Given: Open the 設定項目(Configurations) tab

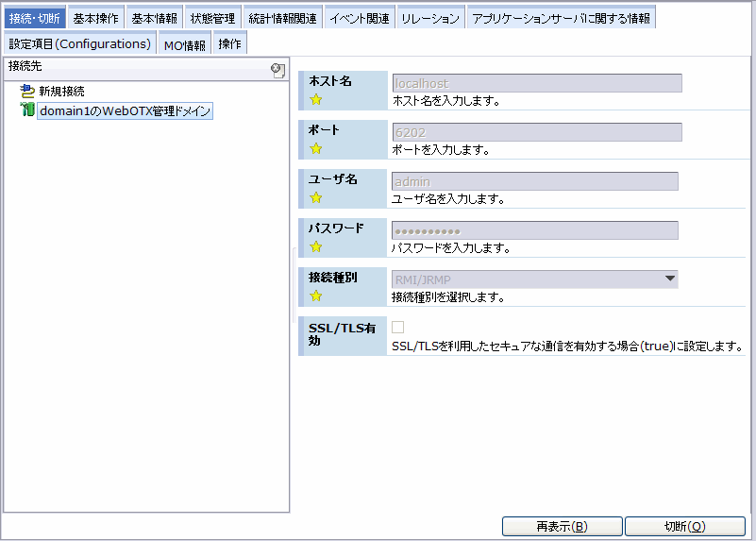Looking at the screenshot, I should [79, 43].
